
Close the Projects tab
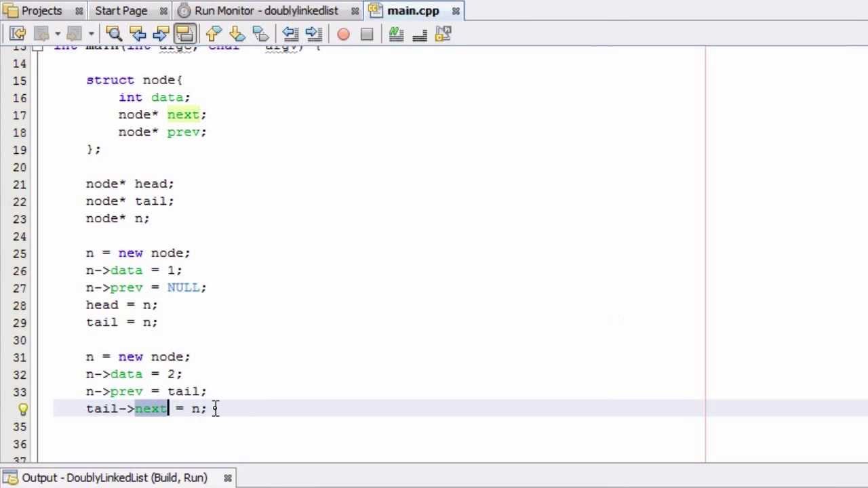[79, 11]
